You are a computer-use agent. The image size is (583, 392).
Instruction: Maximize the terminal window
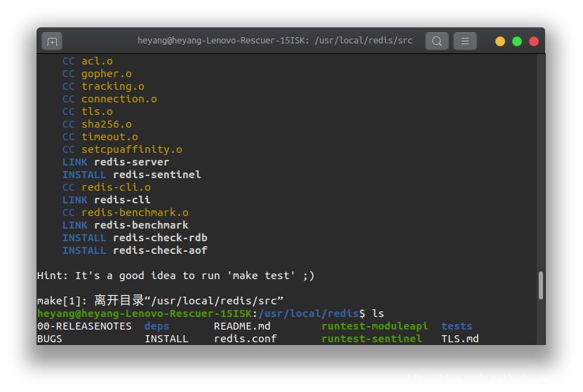coord(517,41)
